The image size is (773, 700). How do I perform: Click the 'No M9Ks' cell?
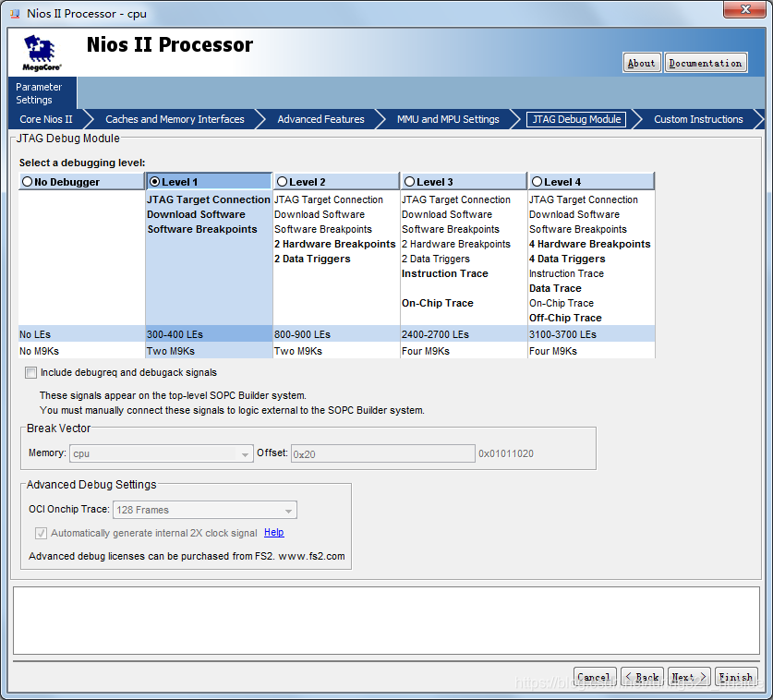pos(81,351)
